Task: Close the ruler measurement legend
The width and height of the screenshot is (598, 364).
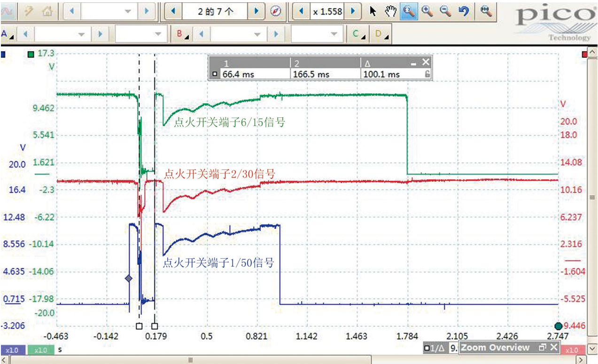Action: (x=426, y=62)
